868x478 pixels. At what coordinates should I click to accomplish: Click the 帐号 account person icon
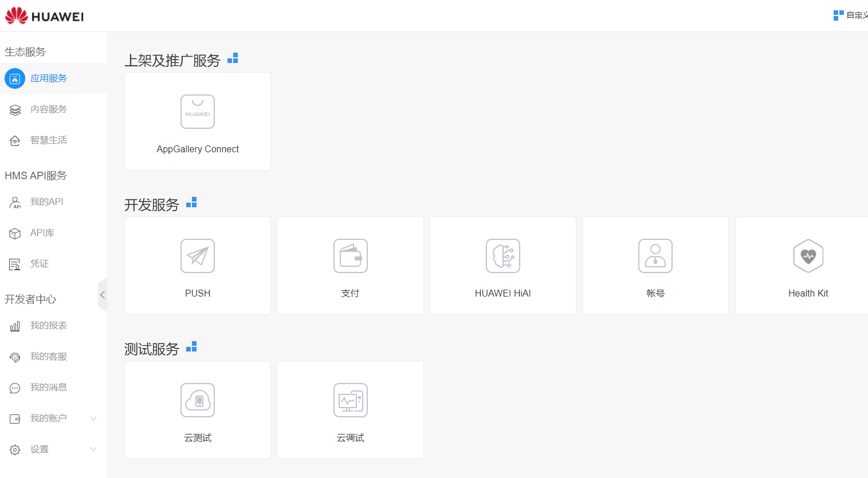coord(655,256)
